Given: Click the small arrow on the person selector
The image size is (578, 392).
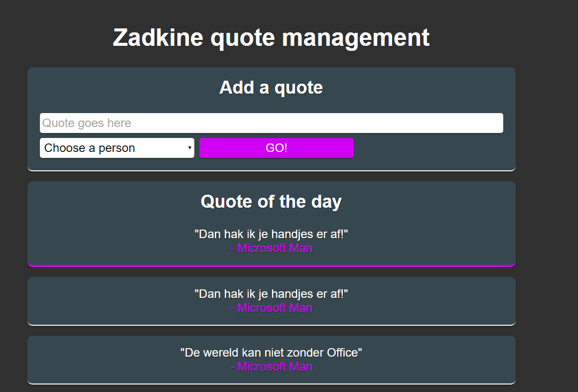Looking at the screenshot, I should click(x=189, y=148).
